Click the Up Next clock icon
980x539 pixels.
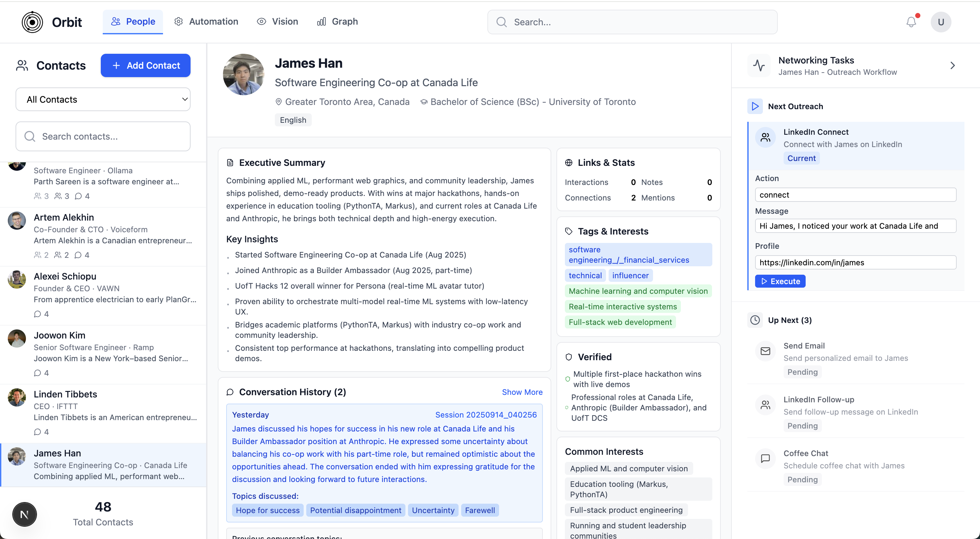coord(755,320)
